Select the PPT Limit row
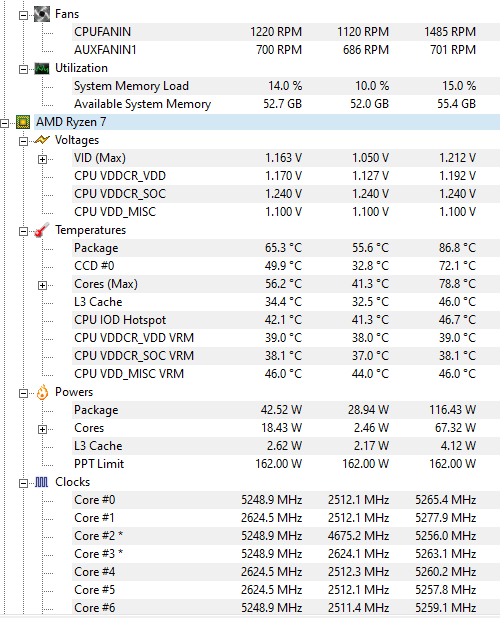The image size is (500, 618). click(x=286, y=464)
